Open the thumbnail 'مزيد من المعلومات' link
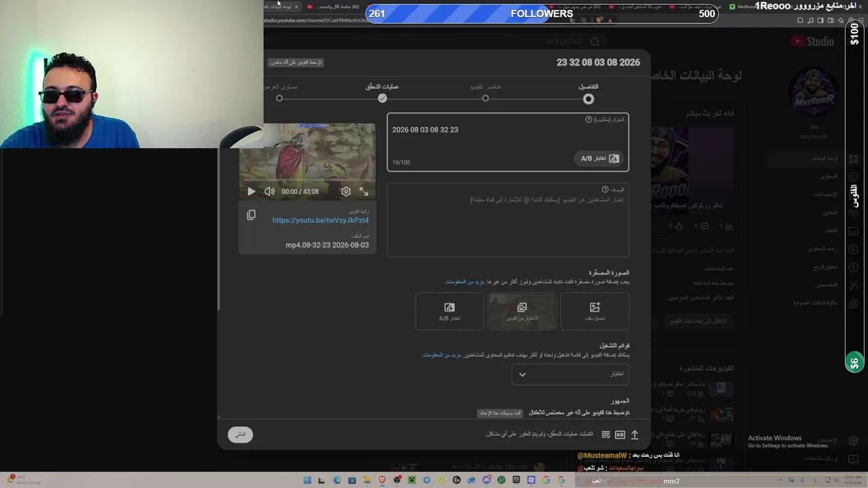 click(465, 282)
